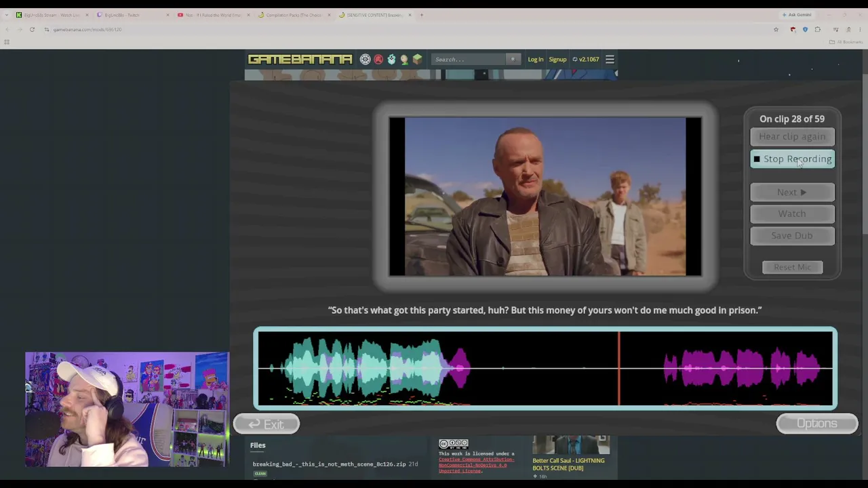Click the red extension icon in toolbar
Image resolution: width=868 pixels, height=488 pixels.
(793, 30)
